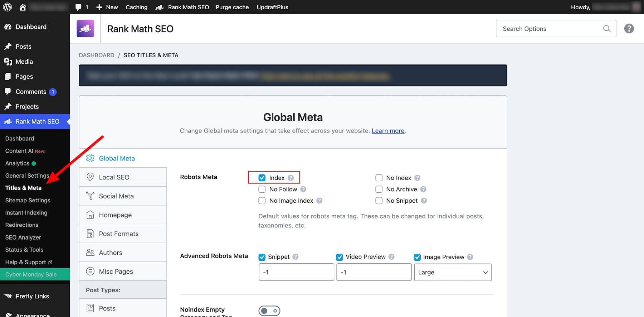Screen dimensions: 644x317
Task: Click the WordPress logo icon
Action: click(x=7, y=7)
